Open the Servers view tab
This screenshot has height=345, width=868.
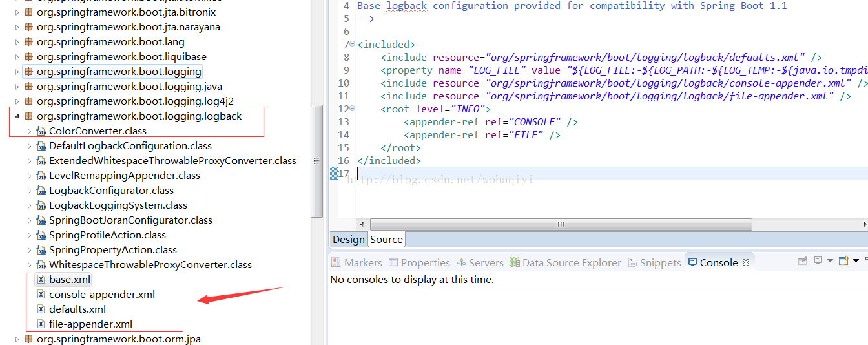pyautogui.click(x=480, y=262)
